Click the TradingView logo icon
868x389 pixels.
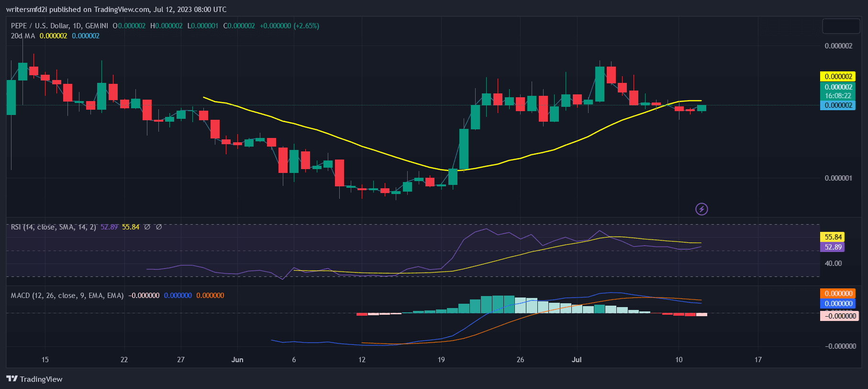point(12,379)
